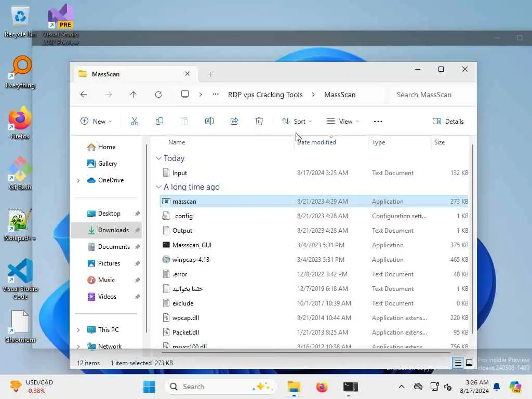Switch to large thumbnails view icon
Image resolution: width=532 pixels, height=399 pixels.
(x=469, y=363)
